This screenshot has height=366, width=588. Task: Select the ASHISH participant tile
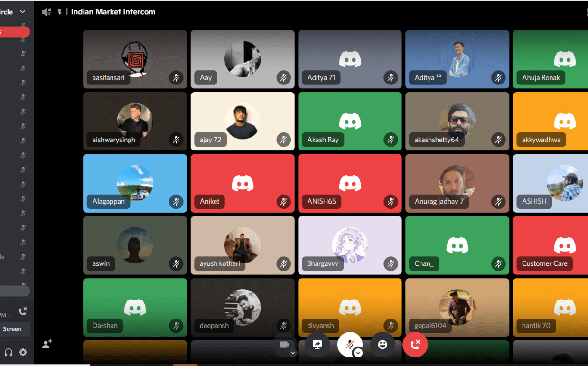pos(551,183)
